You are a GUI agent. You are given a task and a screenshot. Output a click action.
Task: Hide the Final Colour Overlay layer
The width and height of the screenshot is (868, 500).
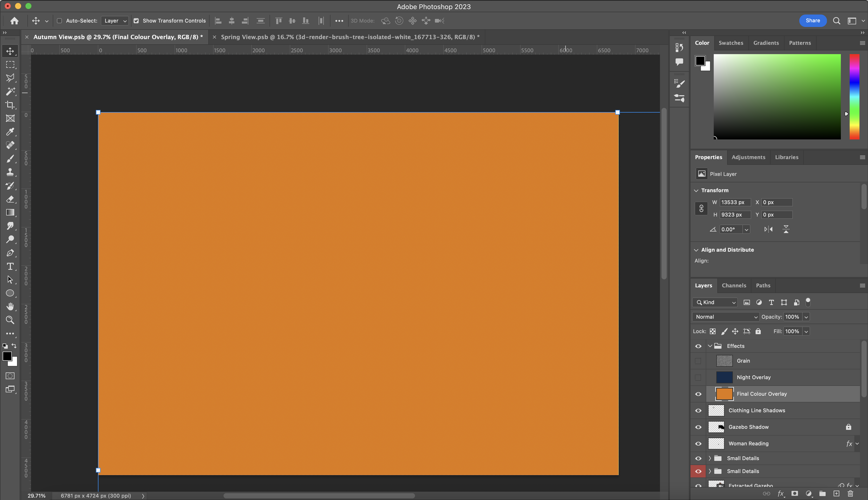pos(698,394)
